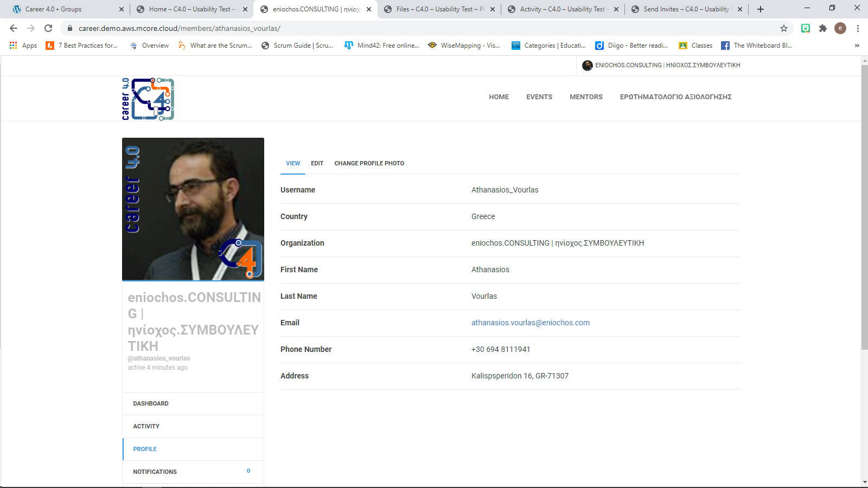Open the Change Profile Photo tab
The width and height of the screenshot is (868, 488).
[x=369, y=163]
